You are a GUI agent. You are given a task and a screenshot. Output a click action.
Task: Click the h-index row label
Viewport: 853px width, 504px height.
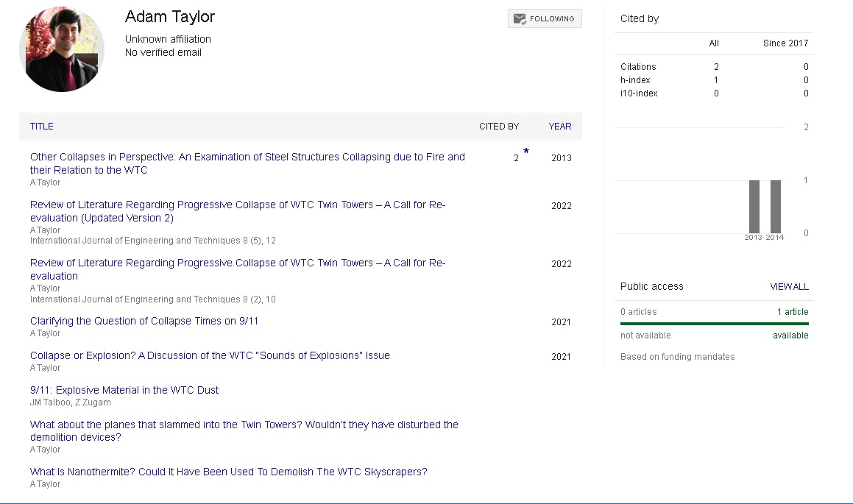coord(635,80)
